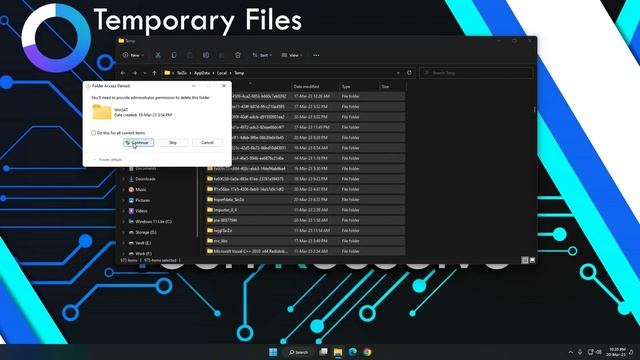This screenshot has width=640, height=360.
Task: Open the Sort dropdown menu
Action: (x=262, y=55)
